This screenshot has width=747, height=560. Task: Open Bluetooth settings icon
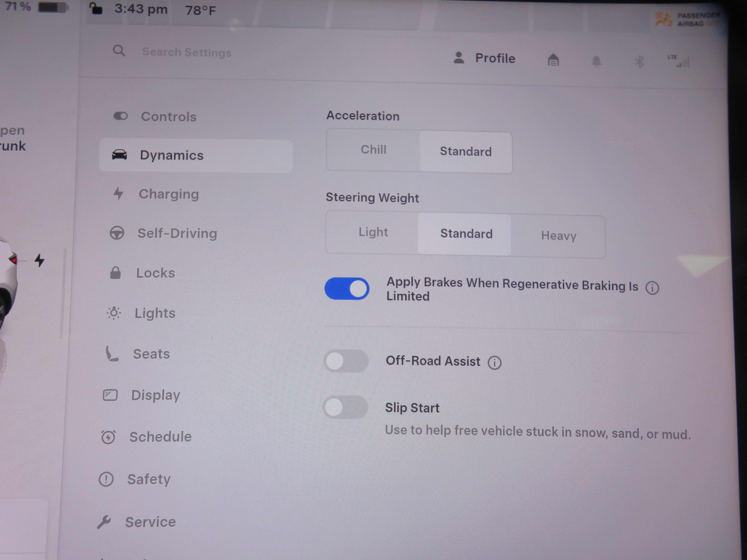tap(639, 62)
